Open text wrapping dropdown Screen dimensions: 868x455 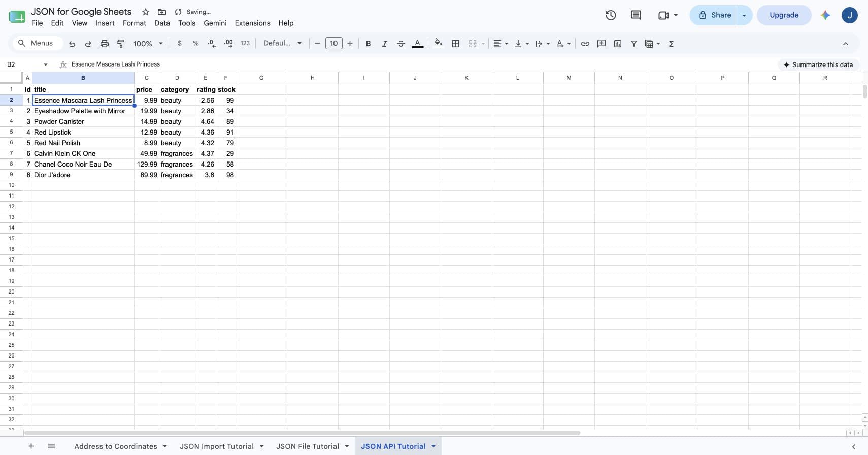543,44
